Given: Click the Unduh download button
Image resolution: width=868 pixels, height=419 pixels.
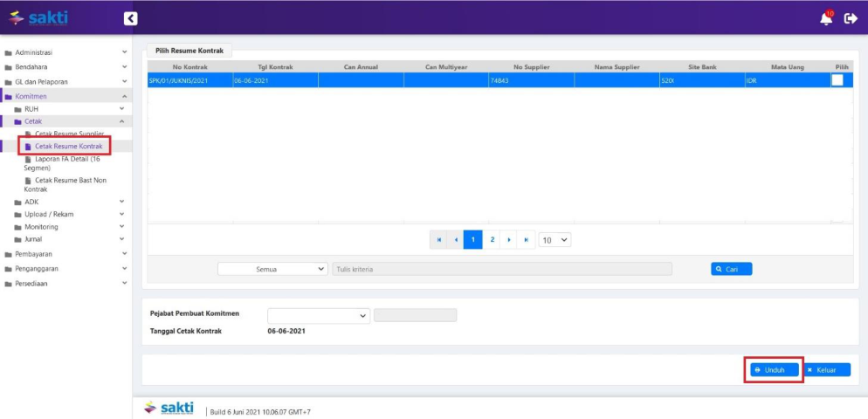Looking at the screenshot, I should tap(773, 370).
